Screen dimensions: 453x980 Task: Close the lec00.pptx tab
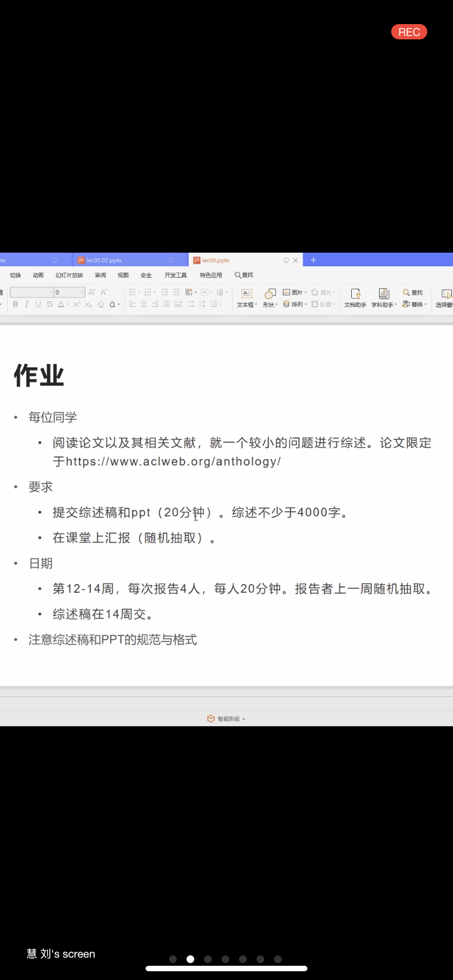295,260
